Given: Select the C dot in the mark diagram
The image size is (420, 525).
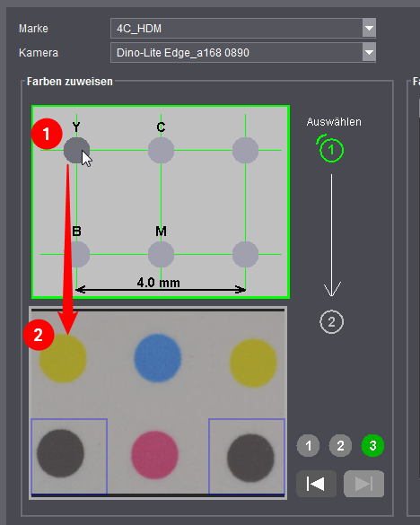Looking at the screenshot, I should (x=162, y=150).
